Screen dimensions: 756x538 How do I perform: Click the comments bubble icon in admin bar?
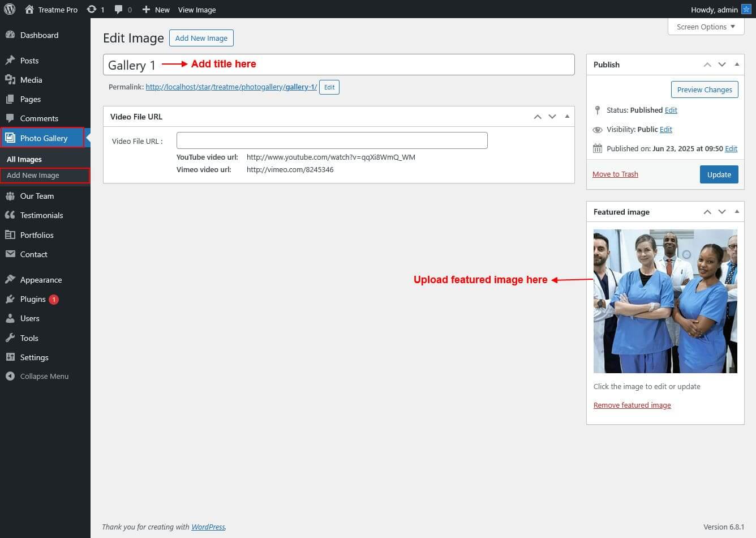pos(119,10)
